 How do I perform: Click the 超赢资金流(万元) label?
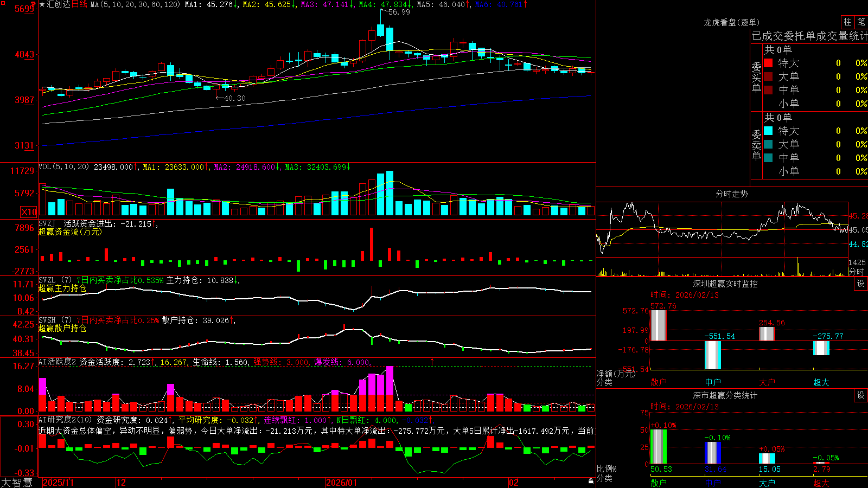(70, 232)
